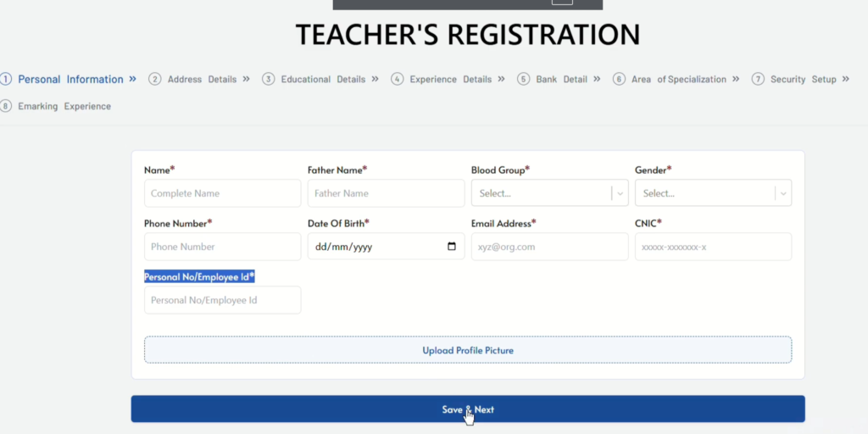
Task: Click the Personal No/Employee Id field
Action: [x=222, y=300]
